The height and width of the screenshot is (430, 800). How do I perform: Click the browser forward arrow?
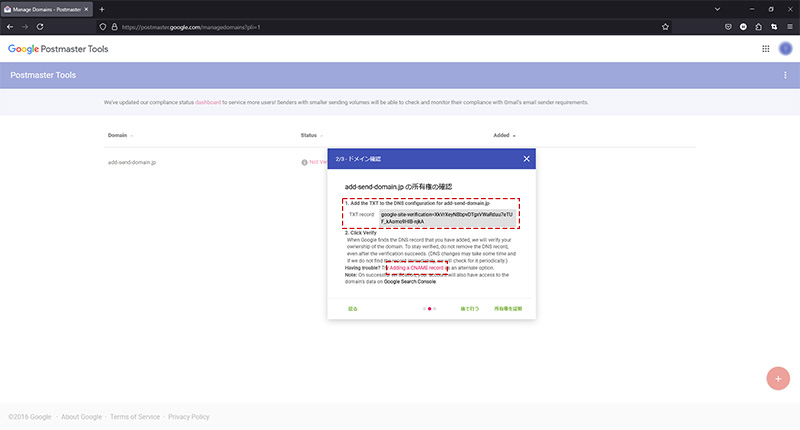24,27
